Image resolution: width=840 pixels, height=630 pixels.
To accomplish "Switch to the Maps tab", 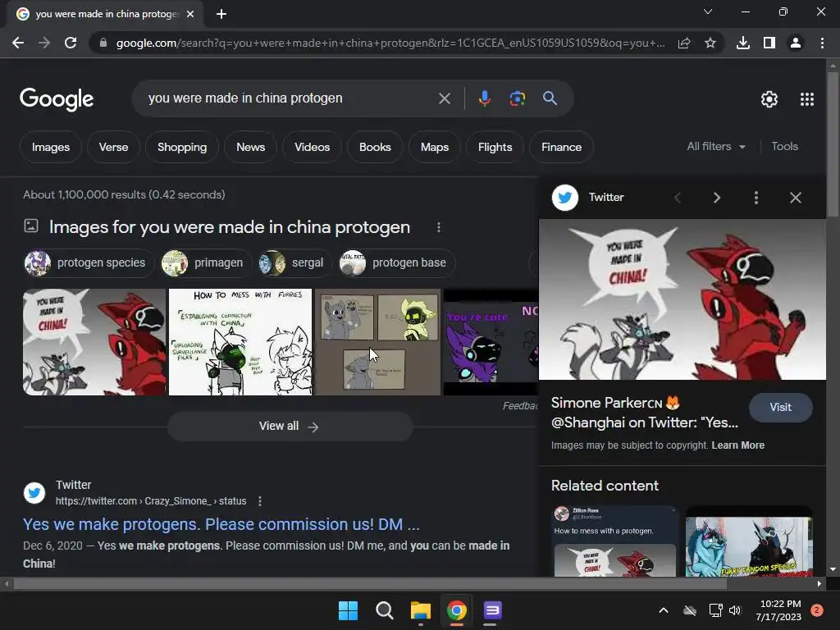I will 435,147.
